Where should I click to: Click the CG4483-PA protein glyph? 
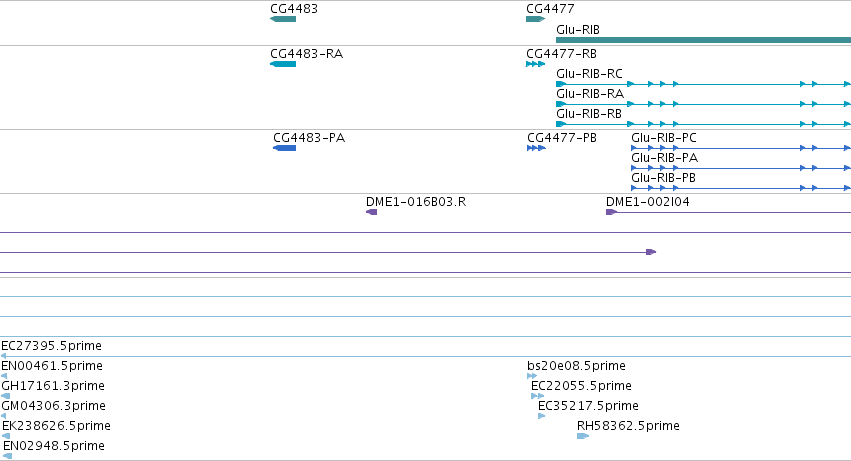284,148
